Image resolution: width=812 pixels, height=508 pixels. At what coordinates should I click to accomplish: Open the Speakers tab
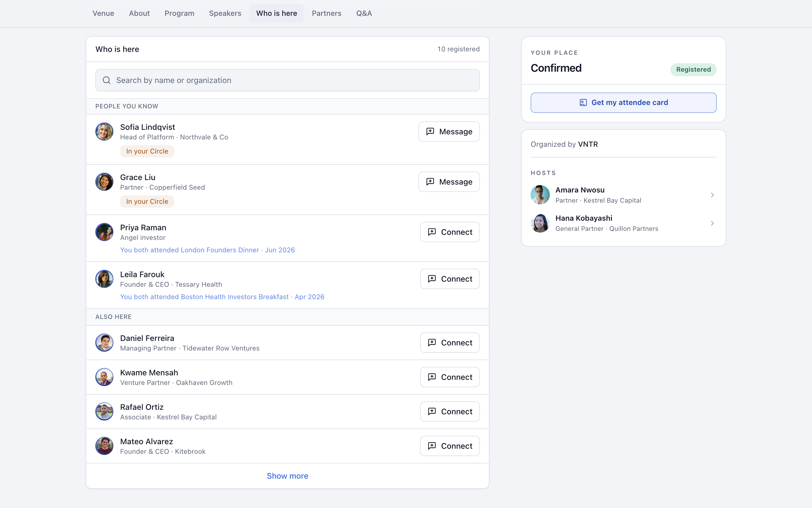pyautogui.click(x=225, y=14)
